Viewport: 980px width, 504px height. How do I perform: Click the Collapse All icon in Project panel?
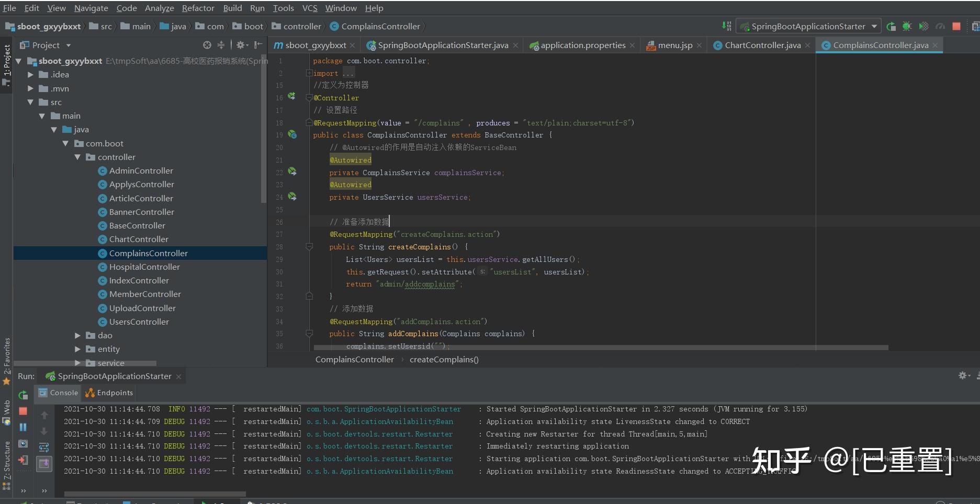[221, 45]
